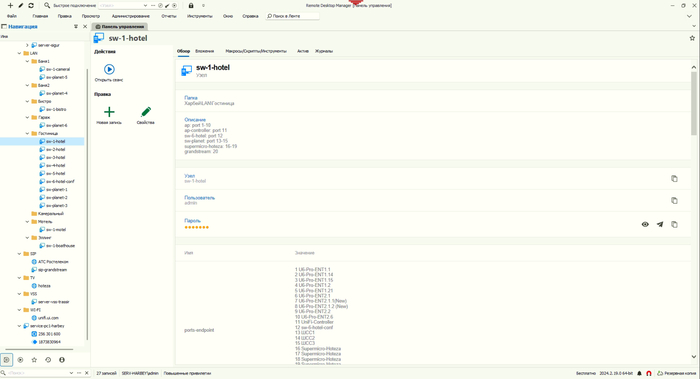Open the Справка ribbon tab
This screenshot has width=700, height=379.
pyautogui.click(x=250, y=16)
